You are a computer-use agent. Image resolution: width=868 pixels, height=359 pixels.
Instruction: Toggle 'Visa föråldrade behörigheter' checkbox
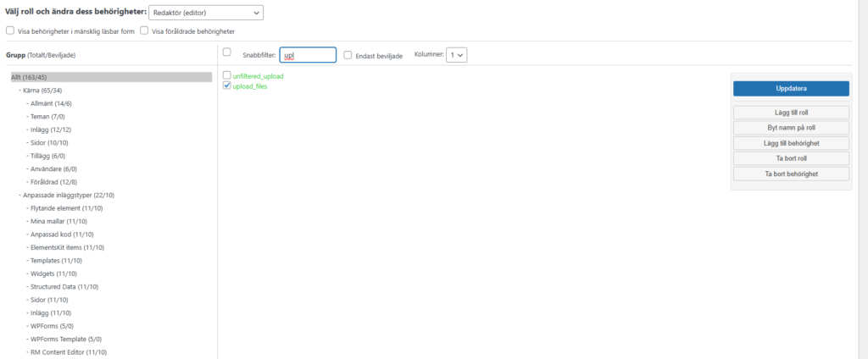pos(145,31)
